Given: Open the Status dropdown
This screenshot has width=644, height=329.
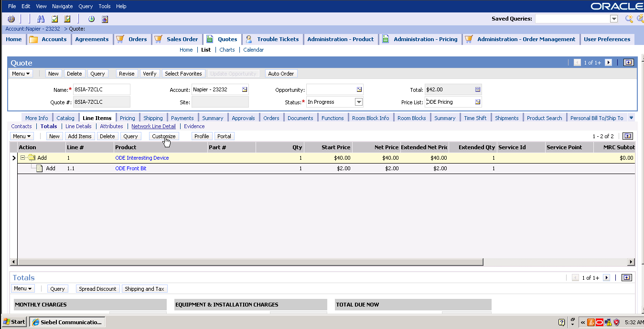Looking at the screenshot, I should [359, 102].
